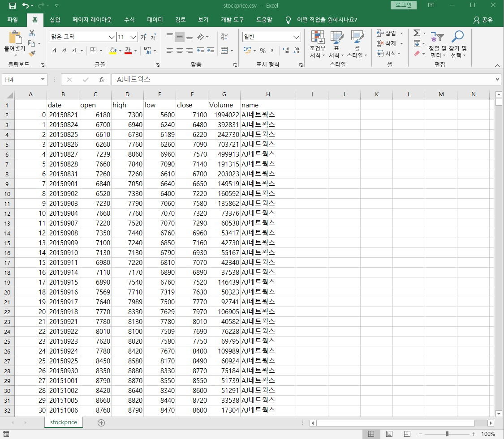The width and height of the screenshot is (504, 439).
Task: Add a new sheet with plus icon
Action: [101, 422]
